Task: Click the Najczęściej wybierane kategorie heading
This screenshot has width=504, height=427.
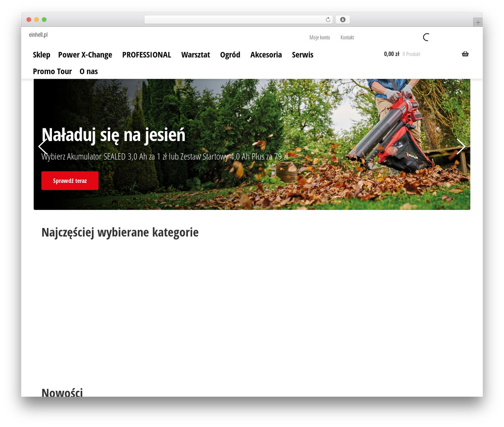Action: pos(120,232)
